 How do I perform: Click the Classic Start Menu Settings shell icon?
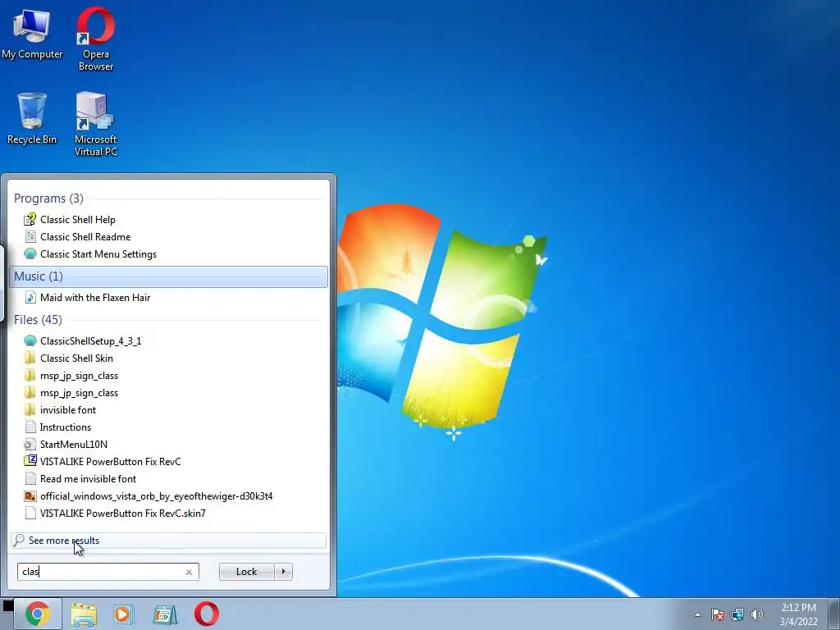[30, 253]
